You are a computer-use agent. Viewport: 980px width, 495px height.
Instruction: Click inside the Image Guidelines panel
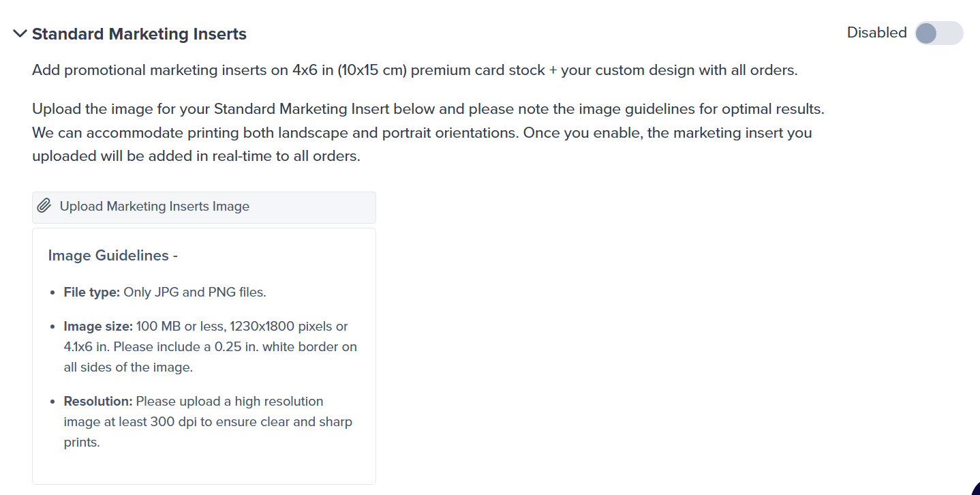tap(203, 355)
